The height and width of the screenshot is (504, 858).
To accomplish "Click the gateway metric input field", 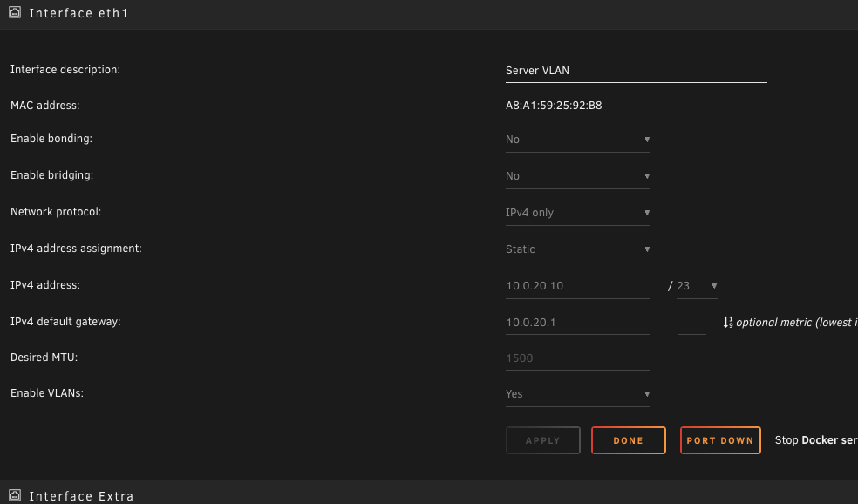I will tap(691, 323).
